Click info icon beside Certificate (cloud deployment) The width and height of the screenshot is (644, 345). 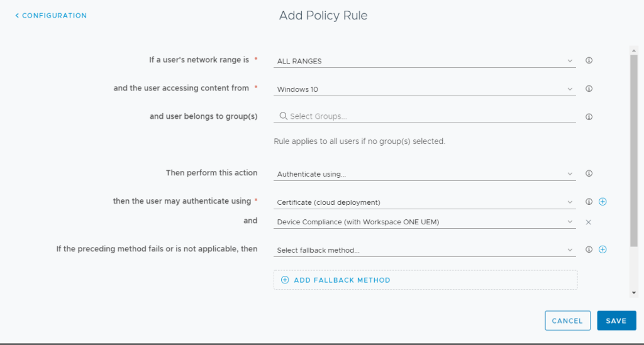[x=589, y=202]
